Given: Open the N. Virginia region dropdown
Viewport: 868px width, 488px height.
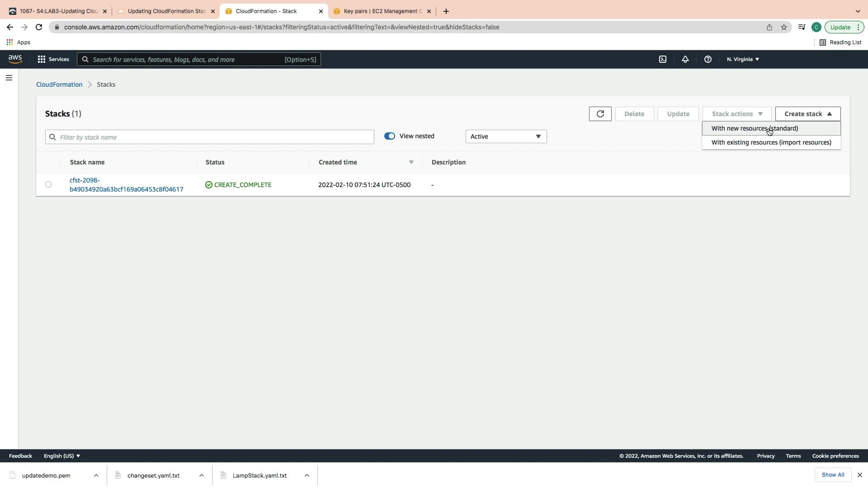Looking at the screenshot, I should click(x=742, y=59).
